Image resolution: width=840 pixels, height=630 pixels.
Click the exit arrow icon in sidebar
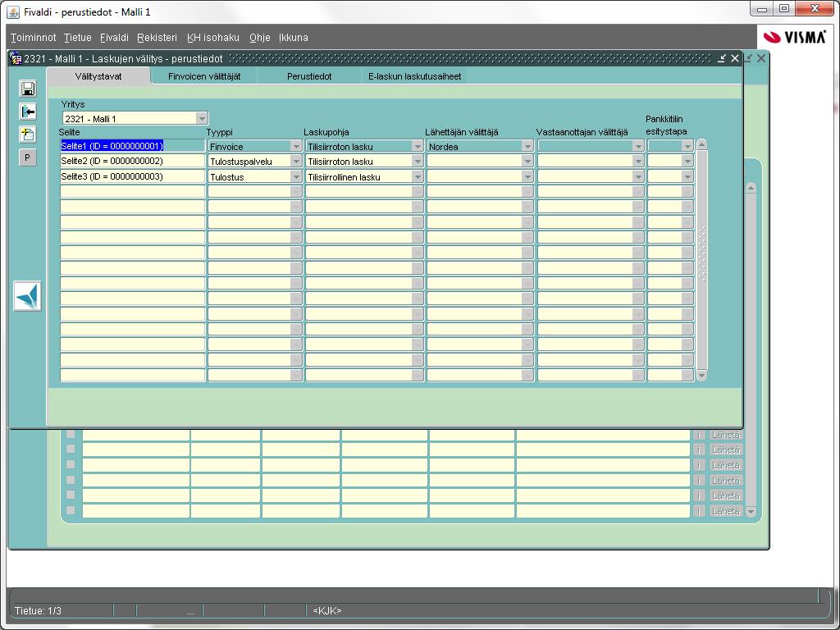(28, 112)
